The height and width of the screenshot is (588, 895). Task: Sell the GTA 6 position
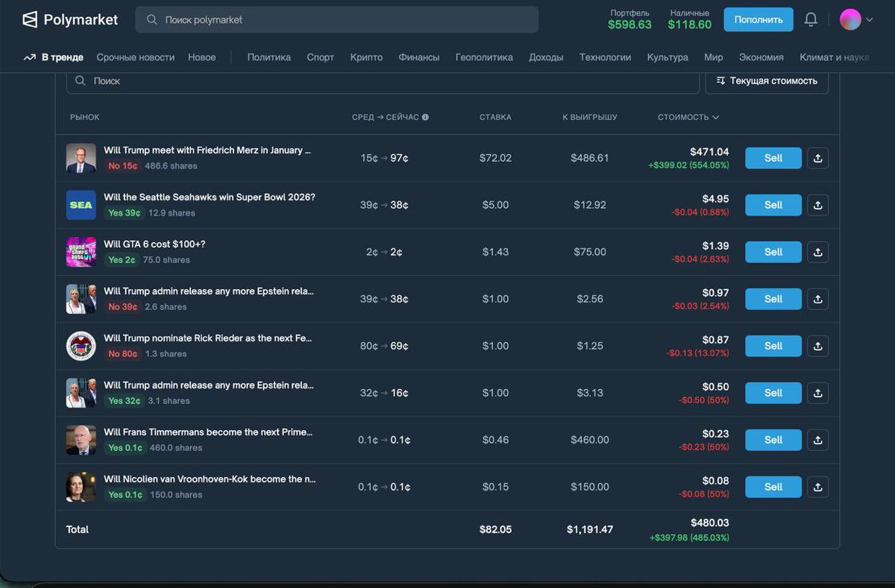(x=773, y=252)
